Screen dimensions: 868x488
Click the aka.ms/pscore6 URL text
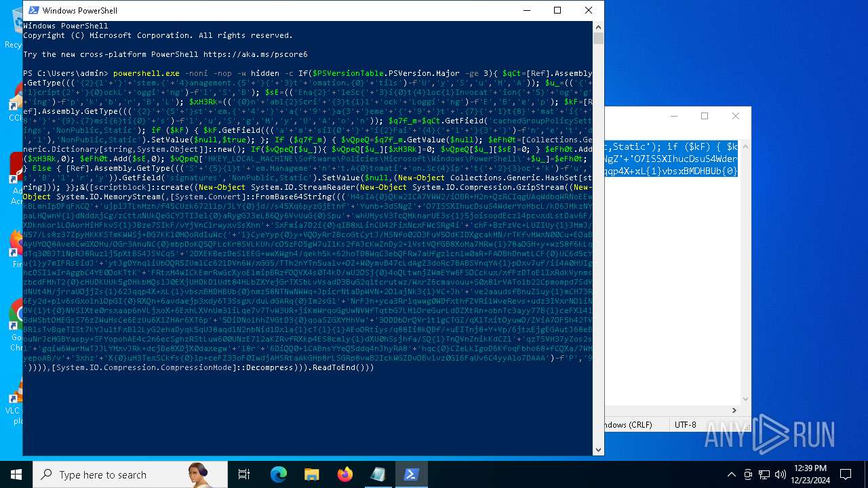click(x=255, y=54)
